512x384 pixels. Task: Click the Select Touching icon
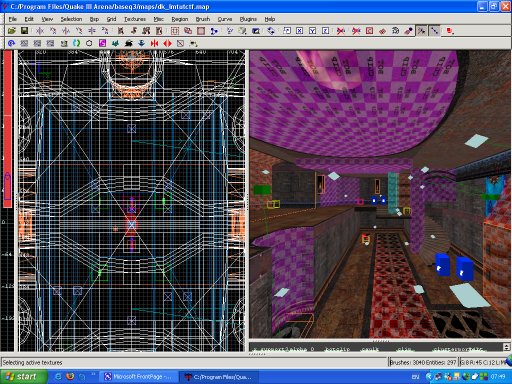[134, 31]
